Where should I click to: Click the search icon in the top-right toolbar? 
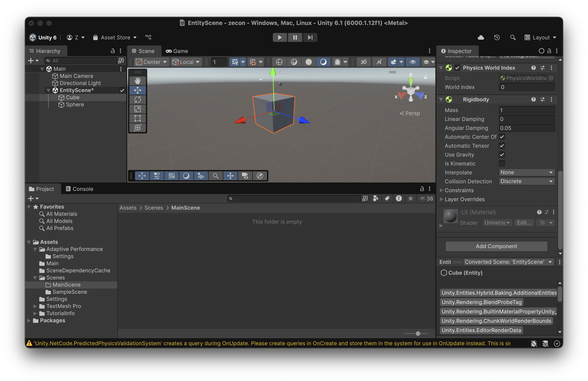pyautogui.click(x=513, y=37)
